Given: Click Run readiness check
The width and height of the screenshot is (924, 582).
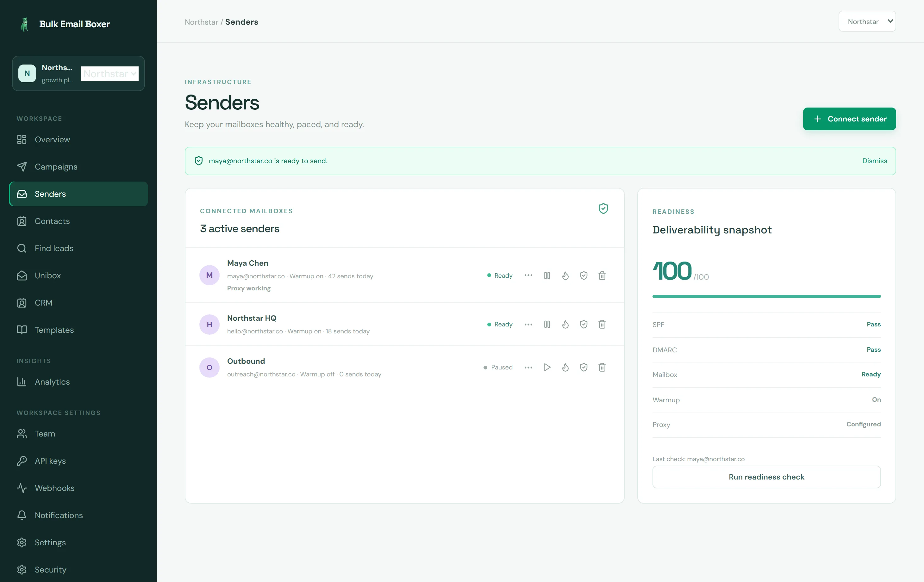Looking at the screenshot, I should pos(766,477).
